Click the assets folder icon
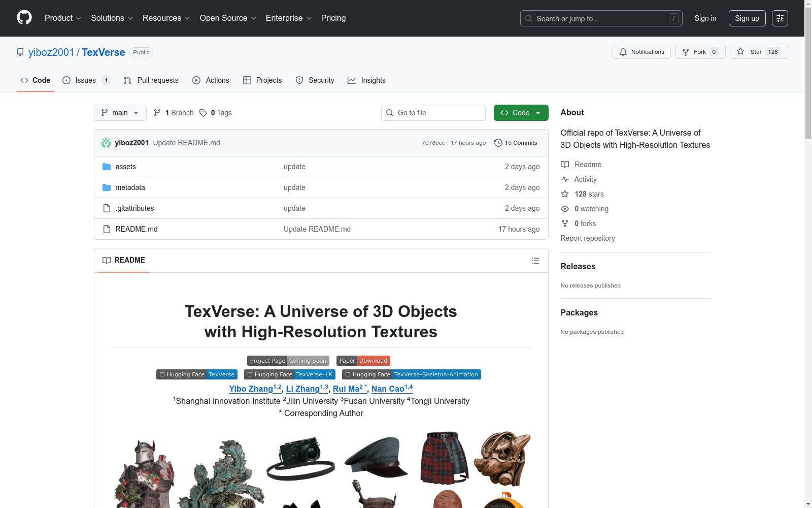Image resolution: width=812 pixels, height=508 pixels. click(107, 167)
